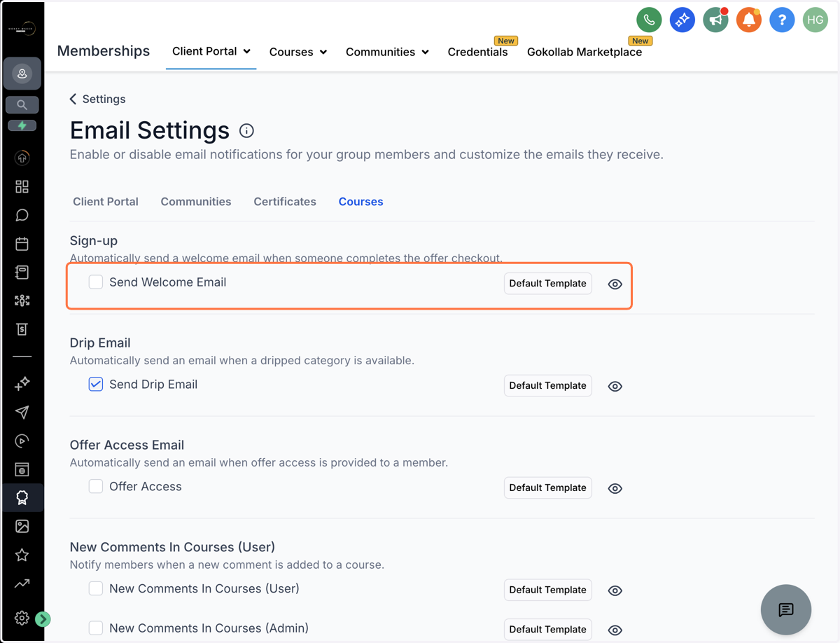
Task: Preview the Send Welcome Email template eye icon
Action: point(615,284)
